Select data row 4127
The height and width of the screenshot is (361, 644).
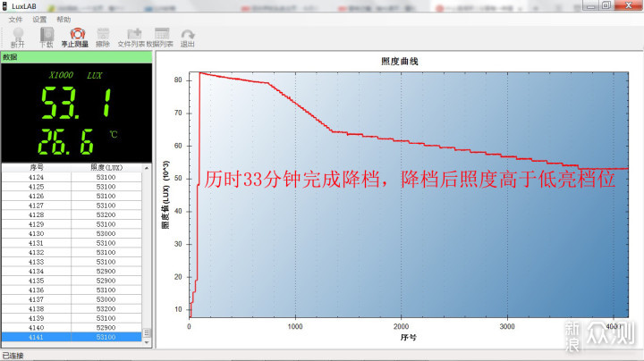click(72, 206)
